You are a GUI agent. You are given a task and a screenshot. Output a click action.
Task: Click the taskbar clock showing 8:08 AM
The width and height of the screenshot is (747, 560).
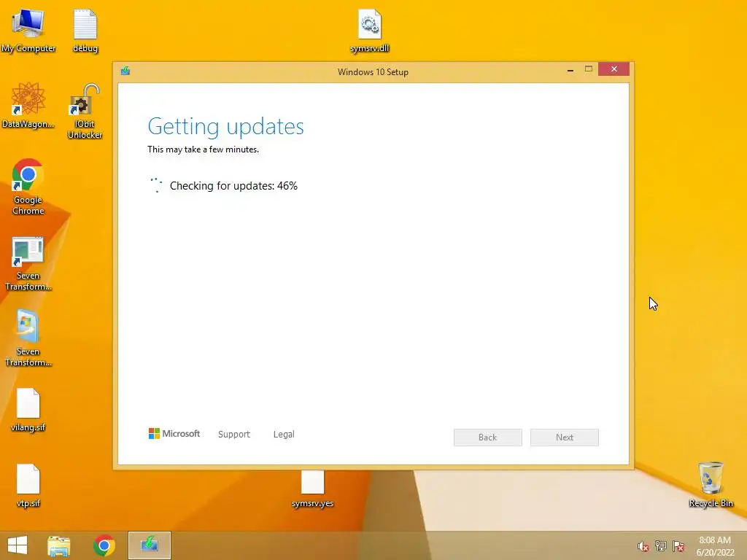coord(715,546)
